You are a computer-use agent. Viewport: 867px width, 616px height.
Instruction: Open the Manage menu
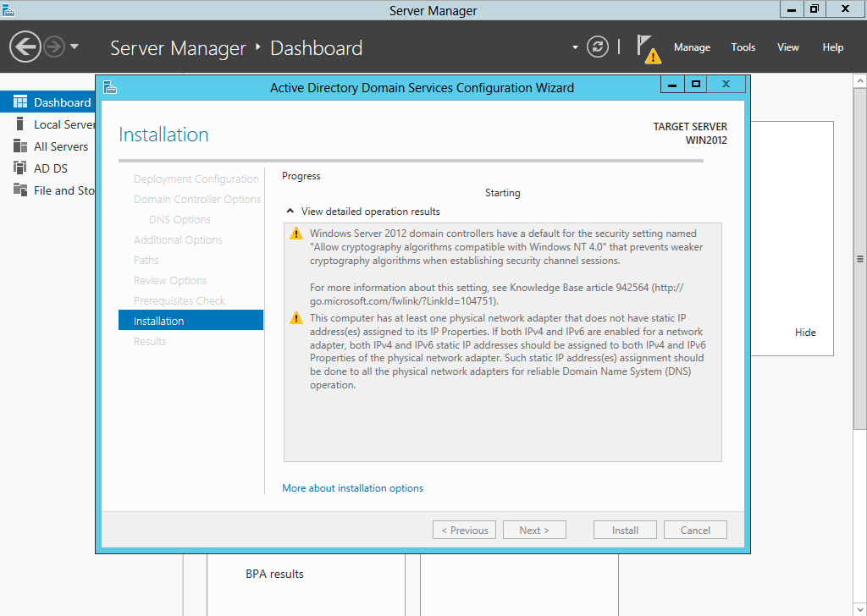(692, 47)
